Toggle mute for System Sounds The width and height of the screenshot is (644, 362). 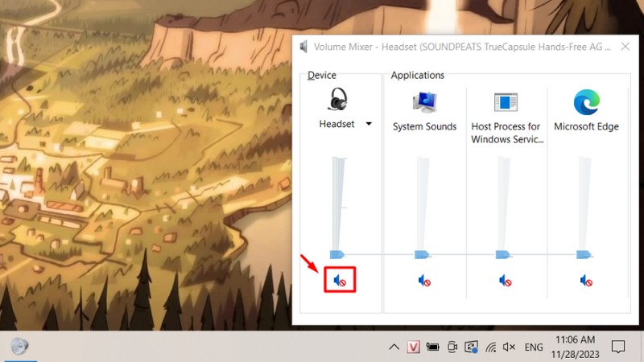[424, 281]
